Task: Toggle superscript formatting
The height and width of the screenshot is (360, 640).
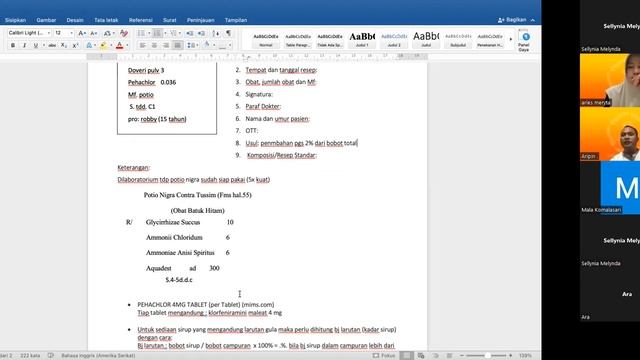Action: (x=76, y=45)
